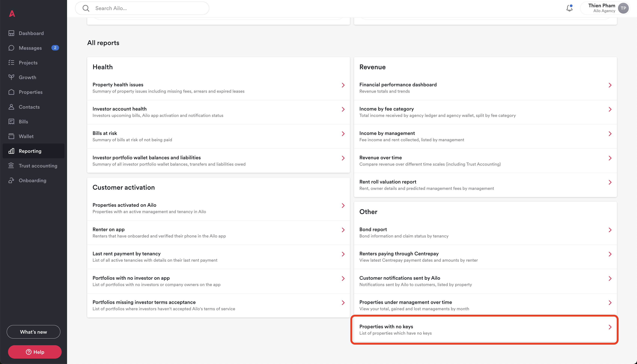This screenshot has height=364, width=637.
Task: Open the notifications bell icon
Action: click(x=569, y=8)
